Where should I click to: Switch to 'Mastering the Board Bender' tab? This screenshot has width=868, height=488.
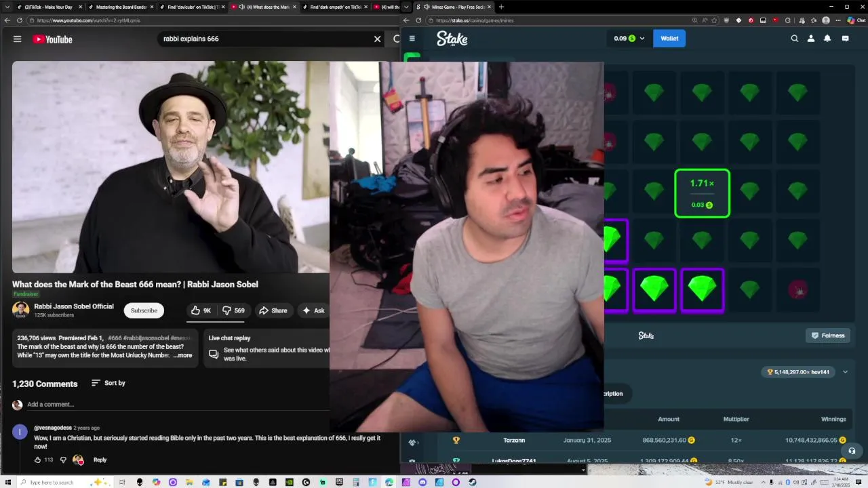(x=121, y=7)
